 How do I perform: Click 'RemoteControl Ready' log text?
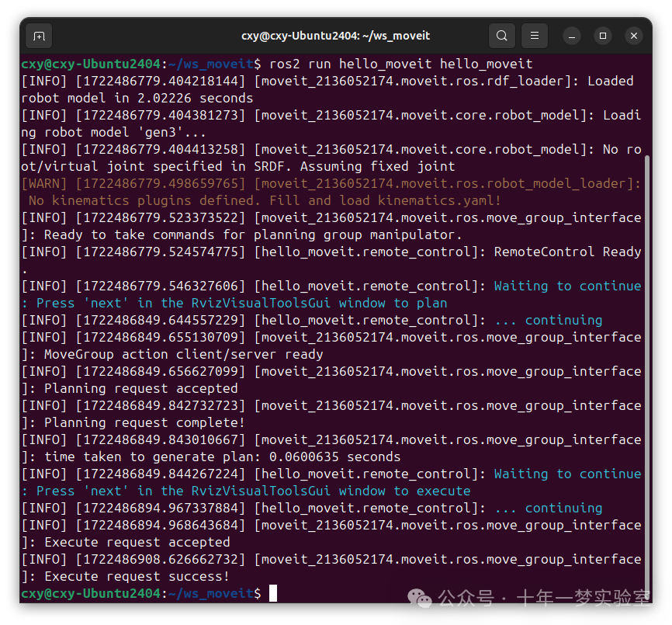tap(567, 252)
